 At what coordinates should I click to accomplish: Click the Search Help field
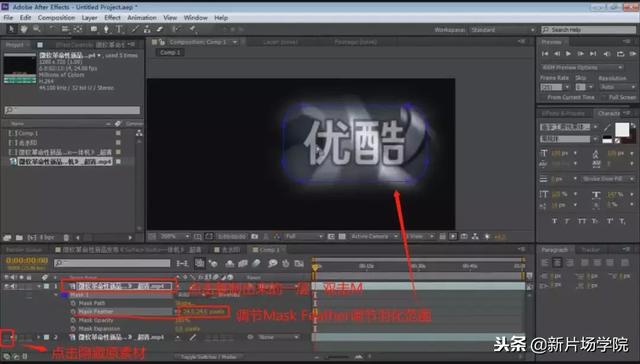tap(589, 30)
